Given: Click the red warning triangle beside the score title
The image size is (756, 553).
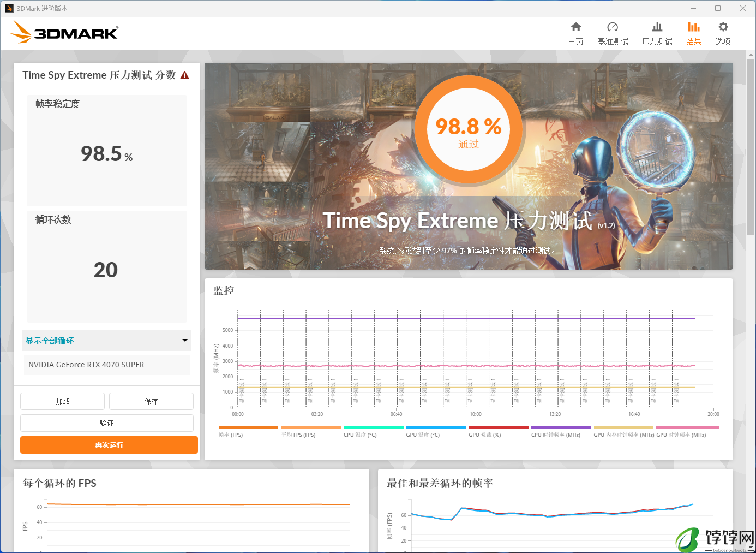Looking at the screenshot, I should coord(185,75).
